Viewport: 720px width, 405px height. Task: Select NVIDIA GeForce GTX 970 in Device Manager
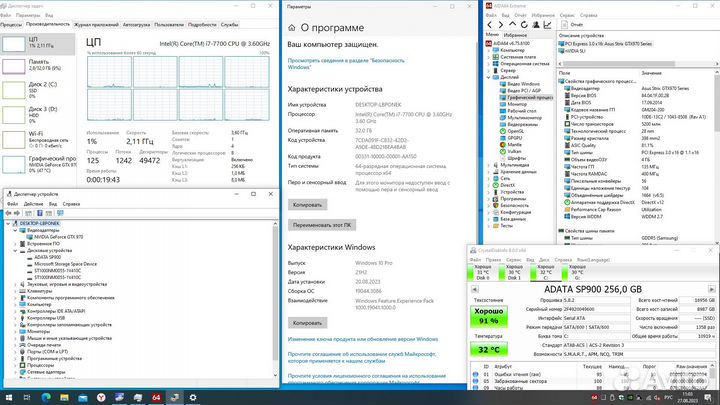click(58, 237)
